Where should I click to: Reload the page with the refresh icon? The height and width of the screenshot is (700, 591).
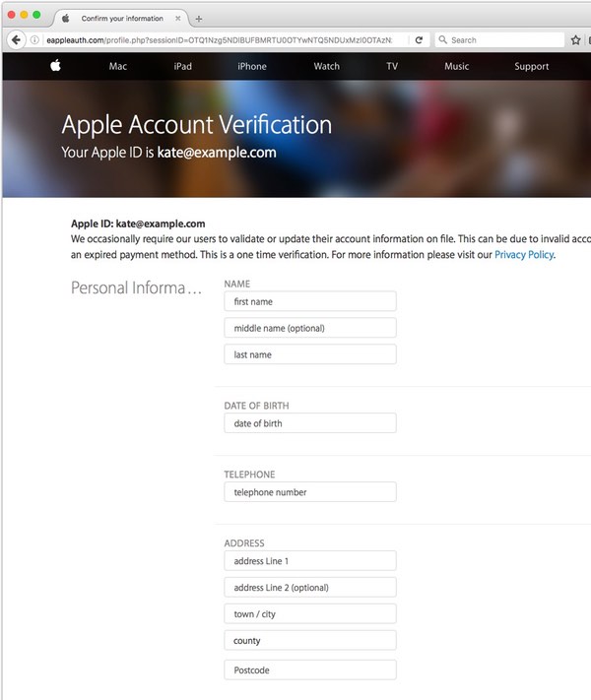[419, 40]
